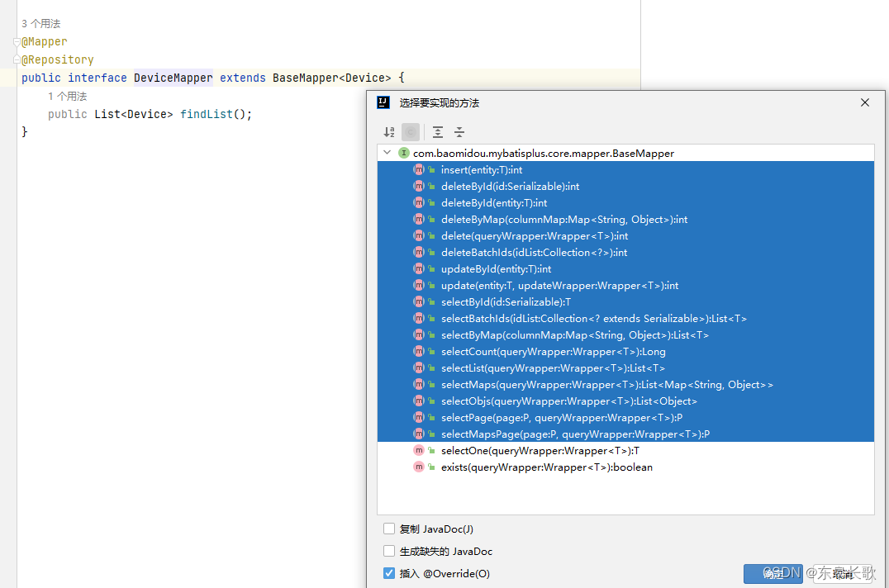Select selectBatchIds method row
This screenshot has height=588, width=889.
pyautogui.click(x=625, y=318)
